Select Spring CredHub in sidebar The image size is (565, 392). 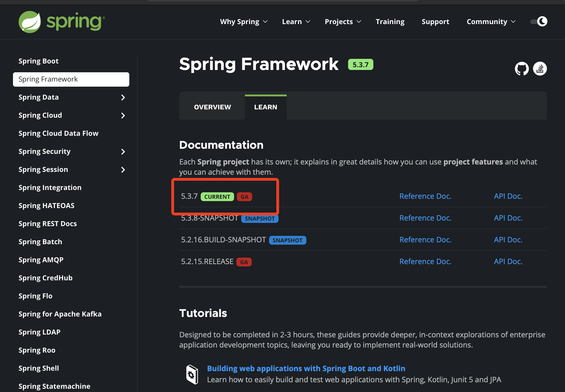pyautogui.click(x=45, y=278)
